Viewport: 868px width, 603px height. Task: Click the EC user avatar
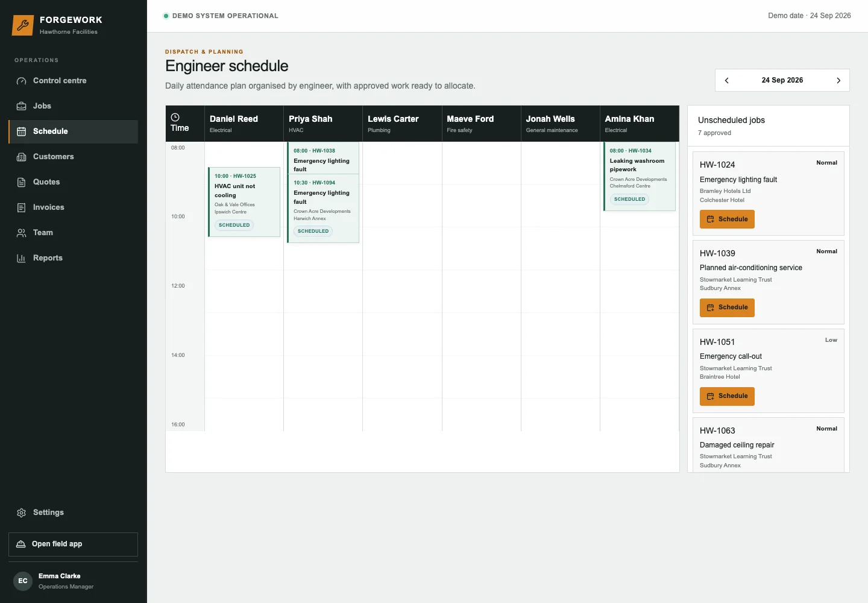point(23,581)
